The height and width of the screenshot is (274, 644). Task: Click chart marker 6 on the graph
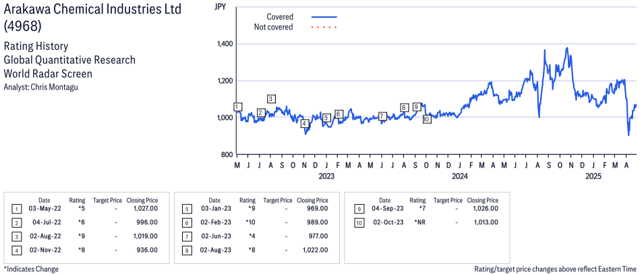339,114
